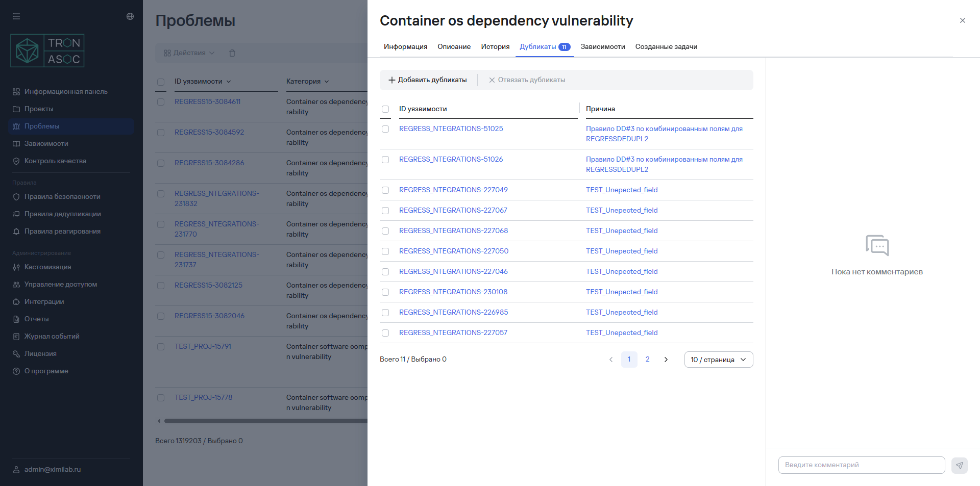This screenshot has height=486, width=980.
Task: Click the Журнал событий sidebar icon
Action: (x=16, y=337)
